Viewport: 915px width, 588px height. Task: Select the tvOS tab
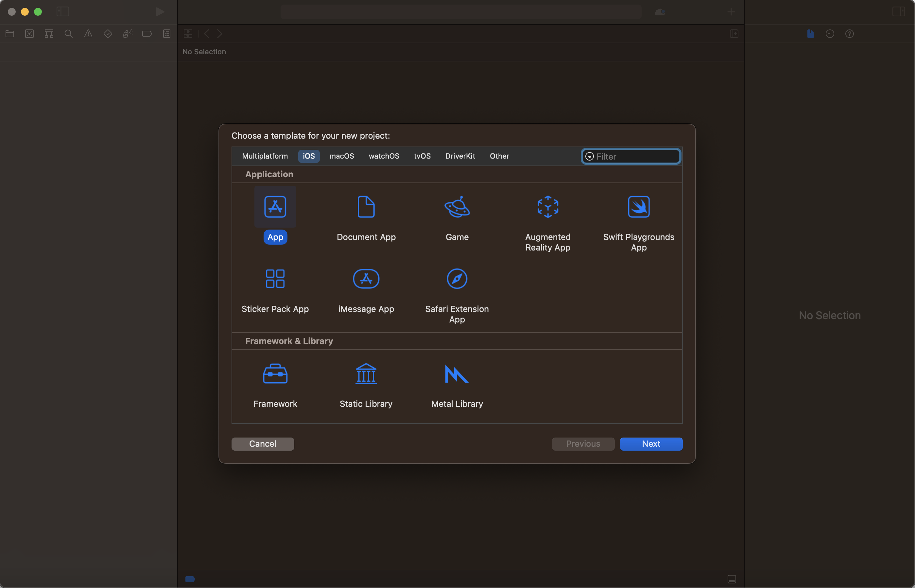pos(422,155)
